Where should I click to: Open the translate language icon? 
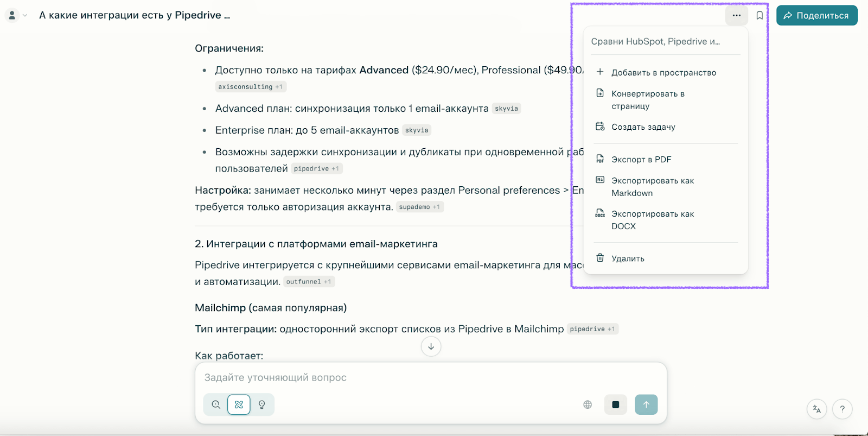(x=816, y=409)
